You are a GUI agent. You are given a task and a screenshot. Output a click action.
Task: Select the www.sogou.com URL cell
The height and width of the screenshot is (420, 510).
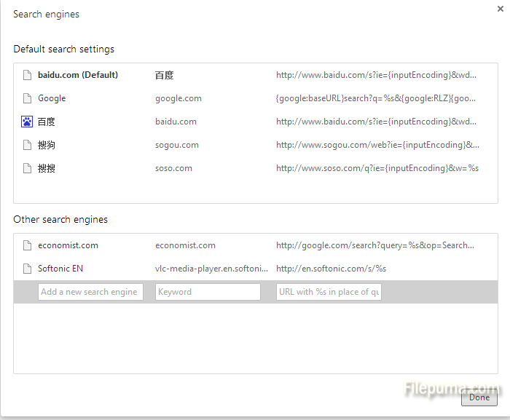377,145
